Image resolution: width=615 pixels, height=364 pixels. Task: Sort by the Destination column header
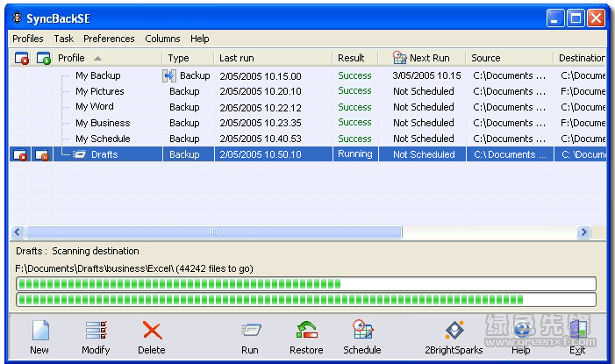click(581, 58)
